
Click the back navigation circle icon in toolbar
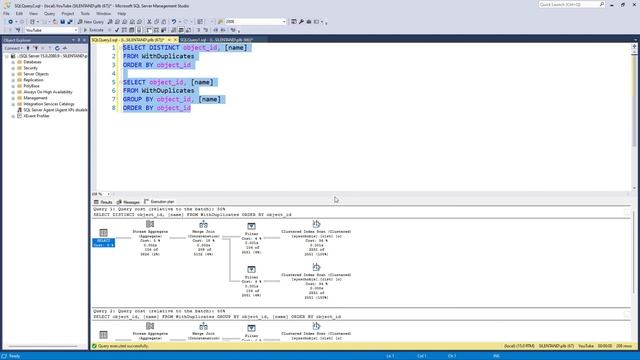click(10, 22)
